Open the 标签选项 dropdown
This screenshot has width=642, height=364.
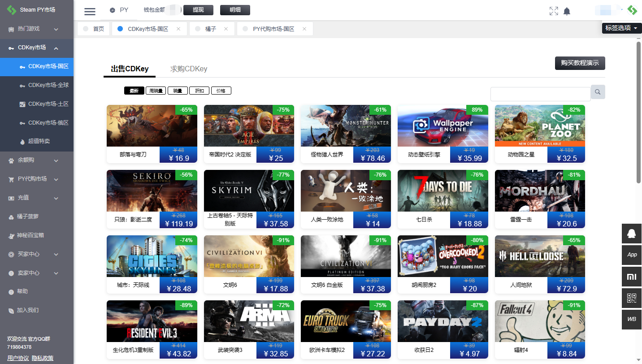pos(621,28)
